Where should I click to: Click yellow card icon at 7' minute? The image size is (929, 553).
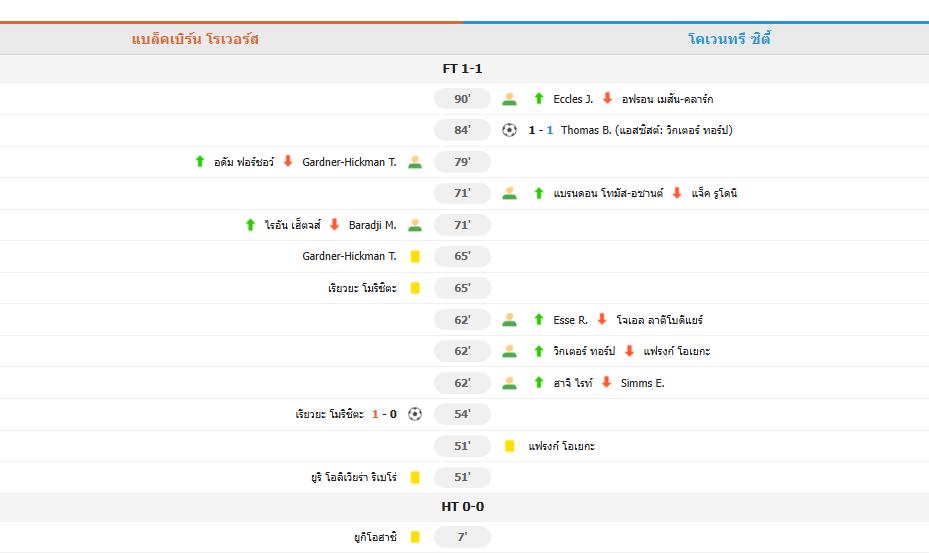[415, 537]
